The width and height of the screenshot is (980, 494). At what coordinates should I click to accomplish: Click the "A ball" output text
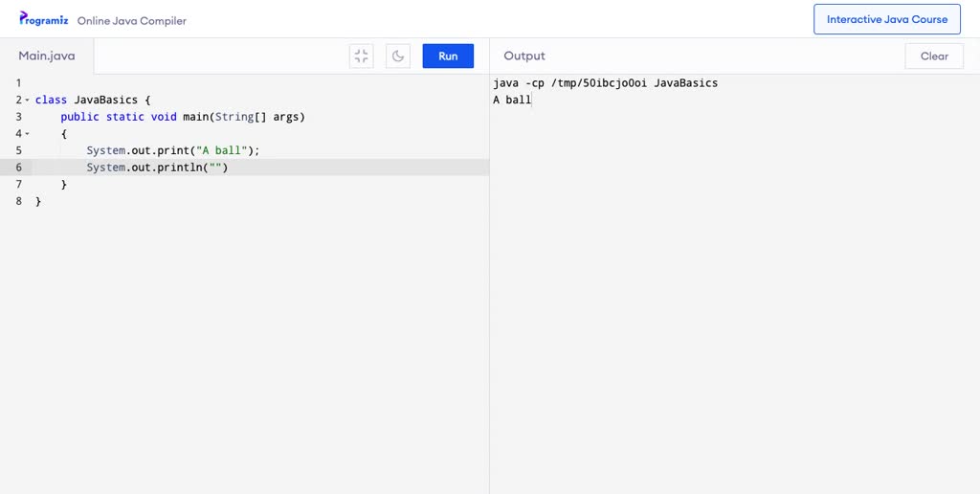(512, 100)
